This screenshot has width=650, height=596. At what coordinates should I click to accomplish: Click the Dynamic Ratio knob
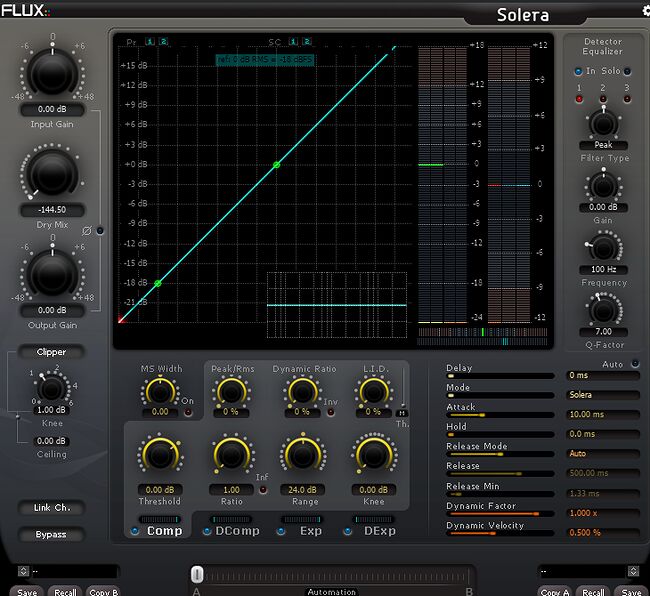tap(303, 391)
